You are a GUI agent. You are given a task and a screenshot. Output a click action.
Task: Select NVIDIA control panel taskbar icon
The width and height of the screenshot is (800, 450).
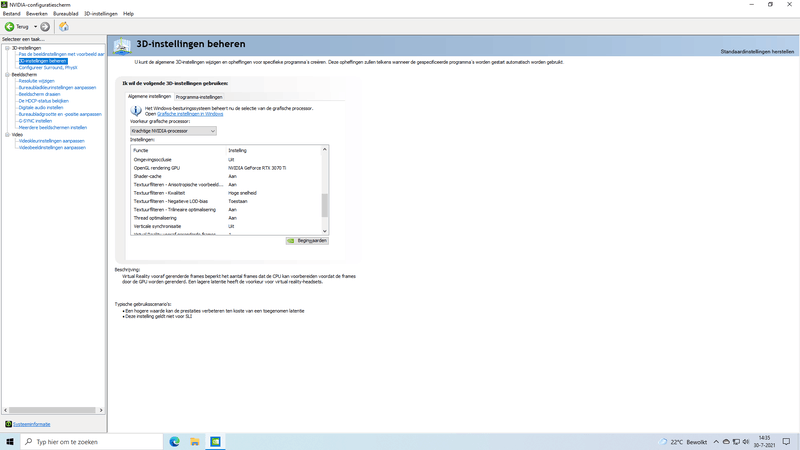pyautogui.click(x=215, y=442)
